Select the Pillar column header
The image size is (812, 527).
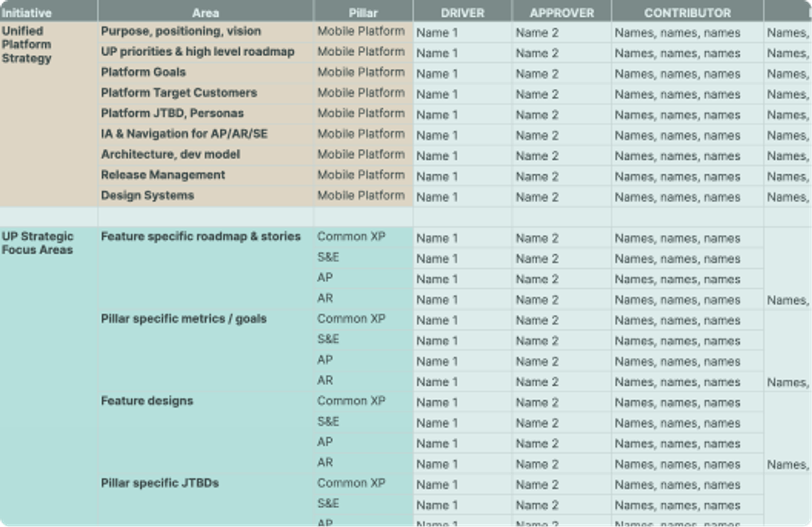362,12
